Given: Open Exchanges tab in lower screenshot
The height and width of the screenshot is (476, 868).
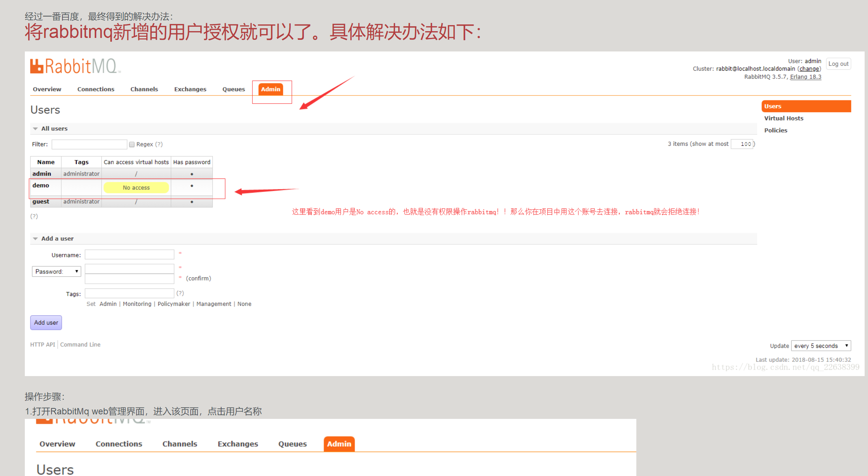Looking at the screenshot, I should pos(238,444).
